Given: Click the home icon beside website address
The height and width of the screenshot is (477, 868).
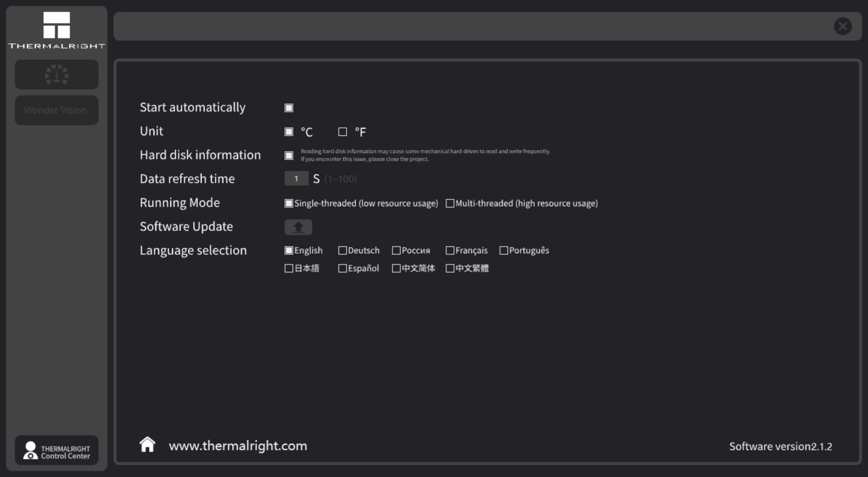Looking at the screenshot, I should click(x=147, y=444).
